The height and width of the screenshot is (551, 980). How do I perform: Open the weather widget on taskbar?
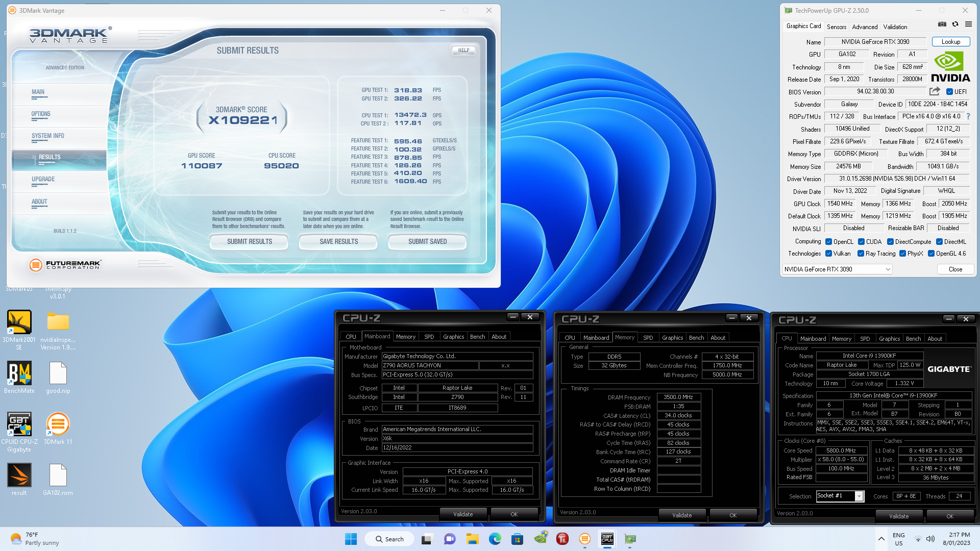(x=35, y=539)
